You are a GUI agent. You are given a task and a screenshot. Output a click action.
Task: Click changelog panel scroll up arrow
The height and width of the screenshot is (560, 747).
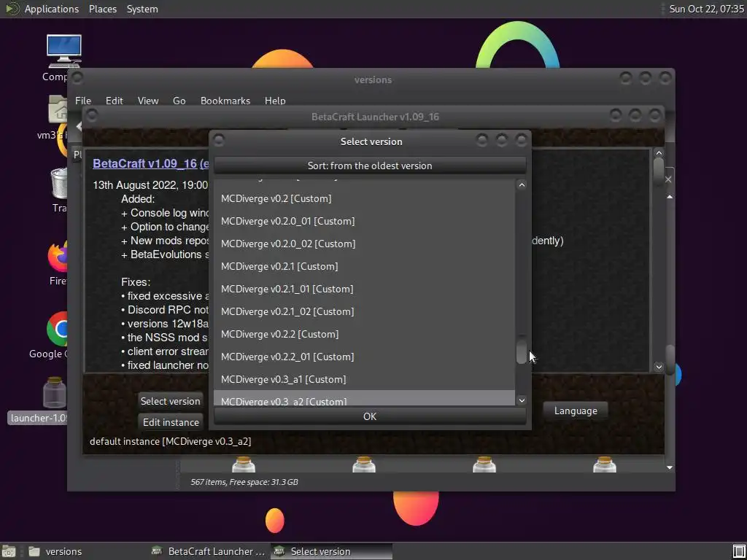click(x=659, y=153)
